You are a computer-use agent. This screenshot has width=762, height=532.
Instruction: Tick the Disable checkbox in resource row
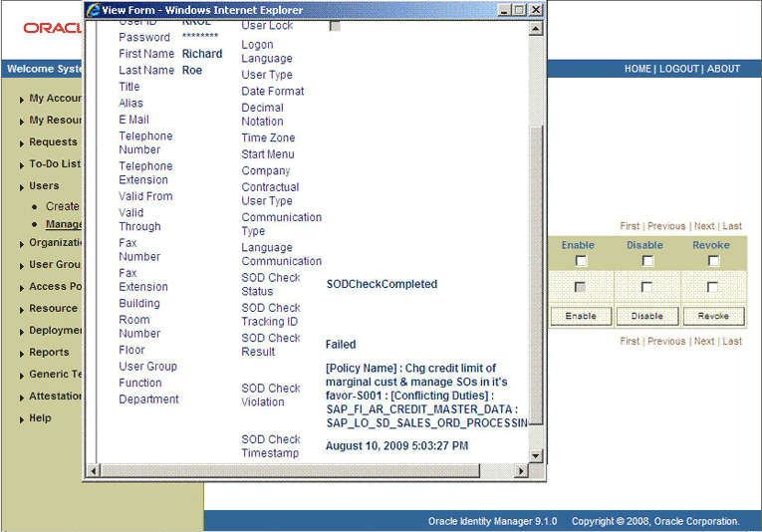tap(646, 287)
